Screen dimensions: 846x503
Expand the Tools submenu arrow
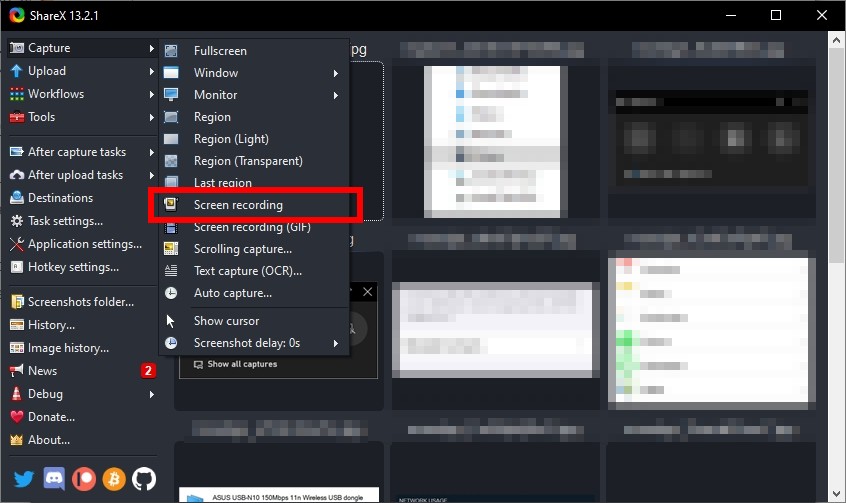pos(152,117)
